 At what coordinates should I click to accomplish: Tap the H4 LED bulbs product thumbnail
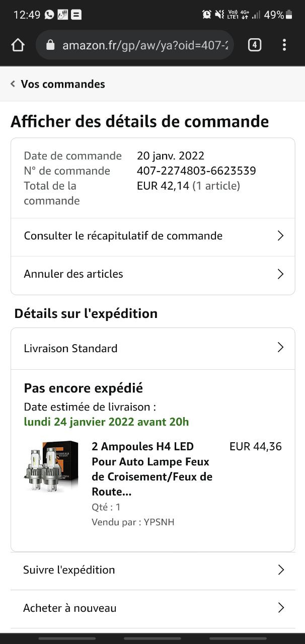click(x=51, y=466)
